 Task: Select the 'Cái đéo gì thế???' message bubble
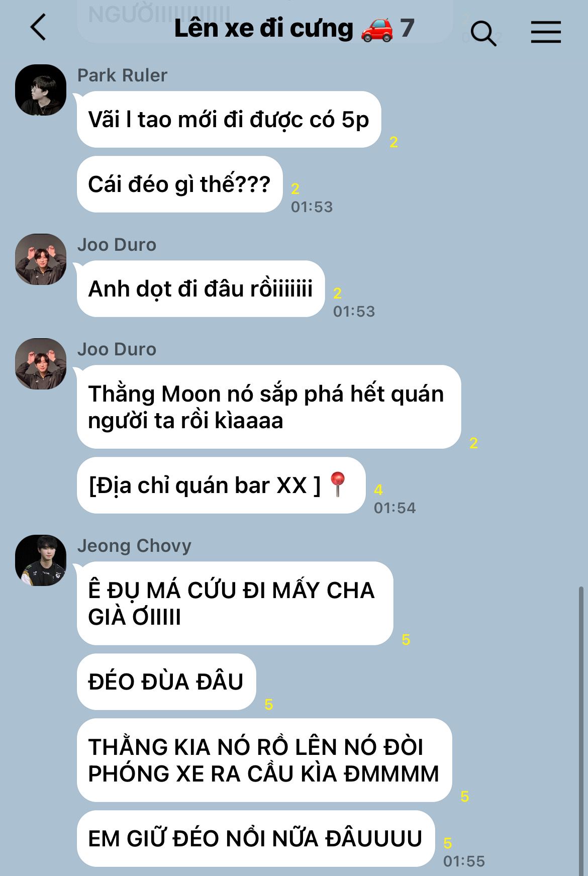pos(179,184)
